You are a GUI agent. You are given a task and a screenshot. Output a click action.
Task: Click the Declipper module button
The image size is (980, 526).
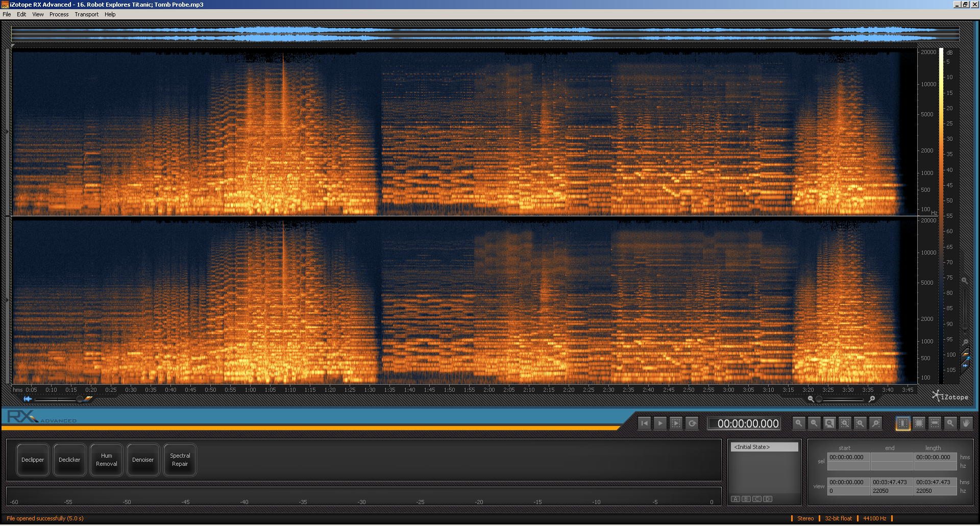point(32,460)
